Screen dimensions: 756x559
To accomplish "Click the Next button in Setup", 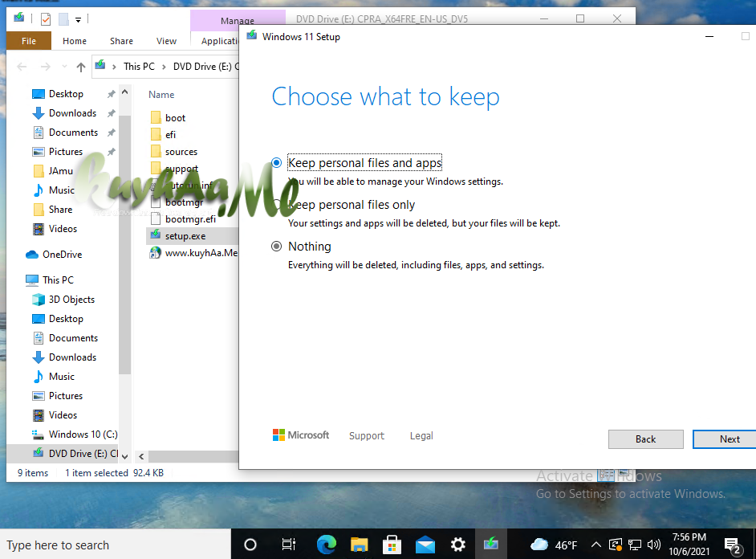I will click(x=725, y=439).
